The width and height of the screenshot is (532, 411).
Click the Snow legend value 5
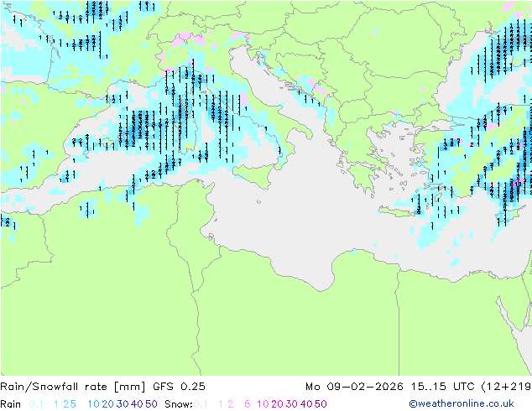click(x=248, y=404)
